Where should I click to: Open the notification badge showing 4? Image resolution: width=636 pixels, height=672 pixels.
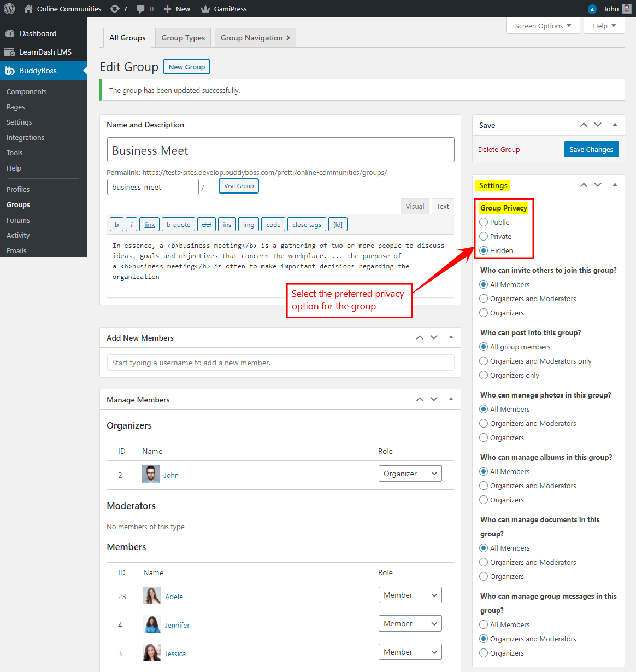click(592, 9)
